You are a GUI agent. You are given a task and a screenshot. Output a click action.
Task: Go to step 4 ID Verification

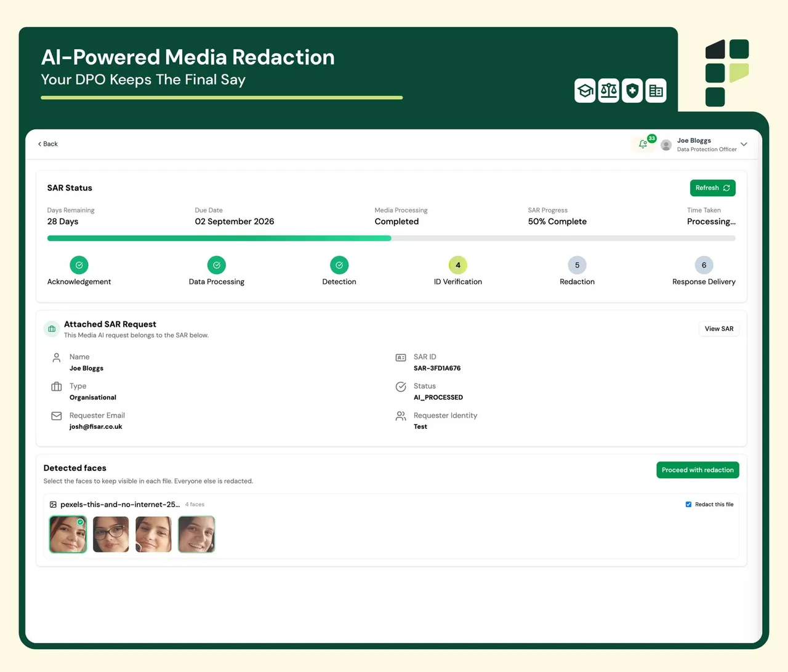pyautogui.click(x=458, y=265)
